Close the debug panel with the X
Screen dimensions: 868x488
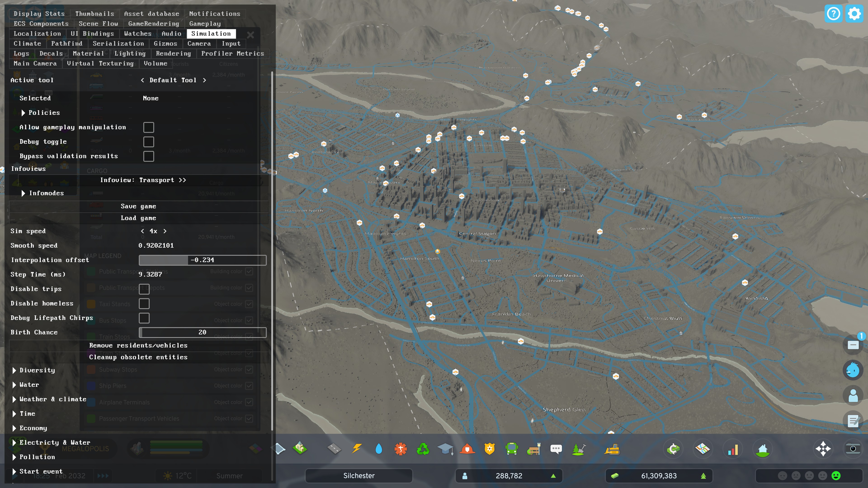250,35
